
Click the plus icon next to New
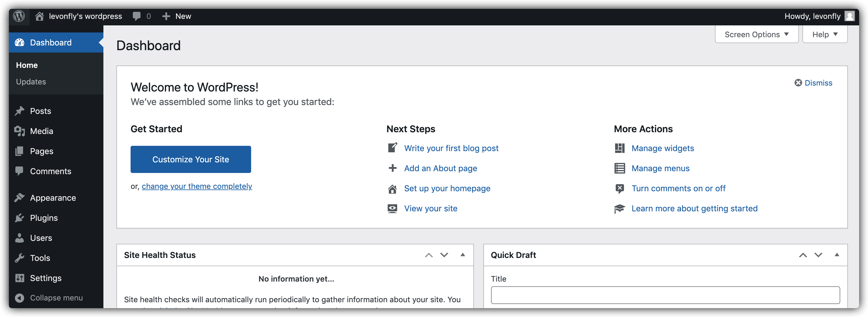(166, 16)
